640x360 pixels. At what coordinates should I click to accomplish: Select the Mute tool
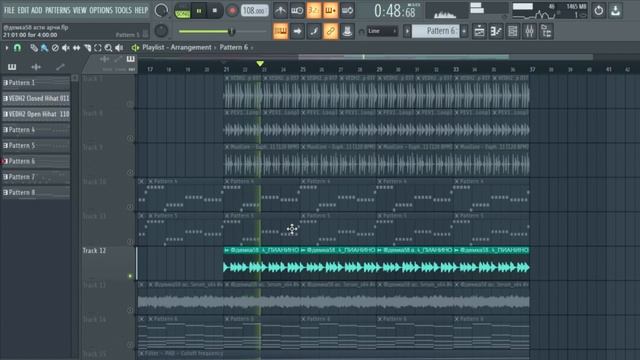(65, 48)
